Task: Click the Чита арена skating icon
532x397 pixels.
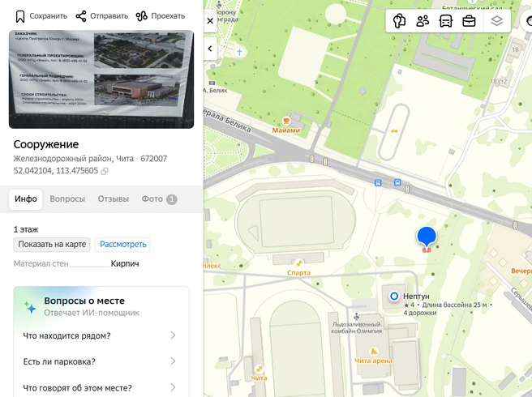Action: pos(374,352)
